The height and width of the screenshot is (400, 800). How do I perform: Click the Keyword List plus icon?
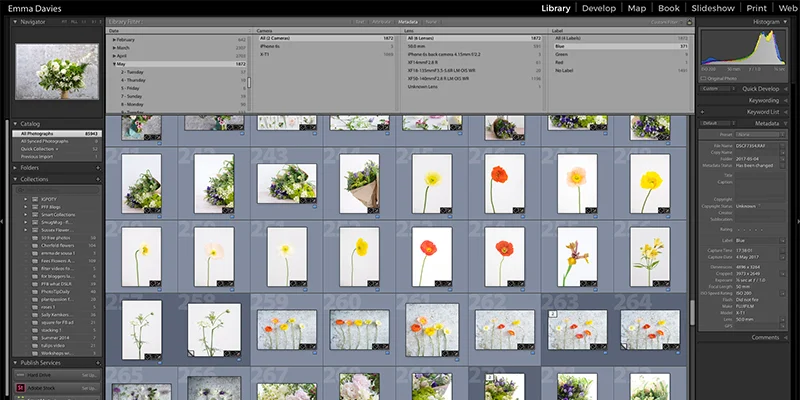coord(703,112)
